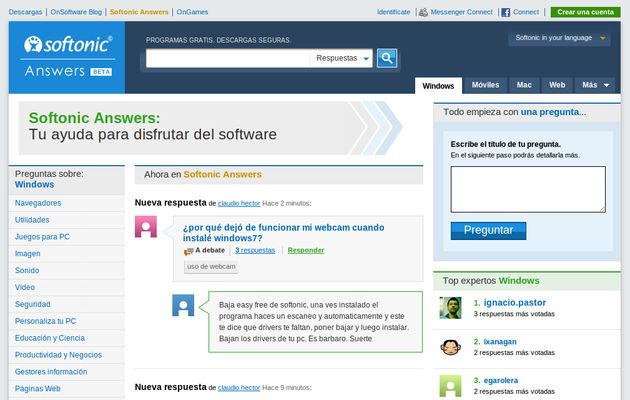Image resolution: width=630 pixels, height=400 pixels.
Task: Focus the main search text field
Action: [x=228, y=58]
